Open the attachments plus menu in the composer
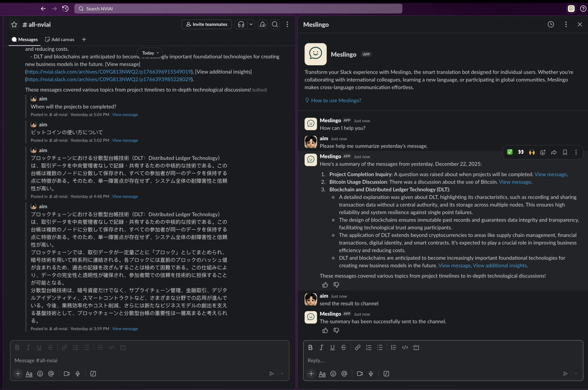Screen dimensions: 588x390 click(18, 374)
